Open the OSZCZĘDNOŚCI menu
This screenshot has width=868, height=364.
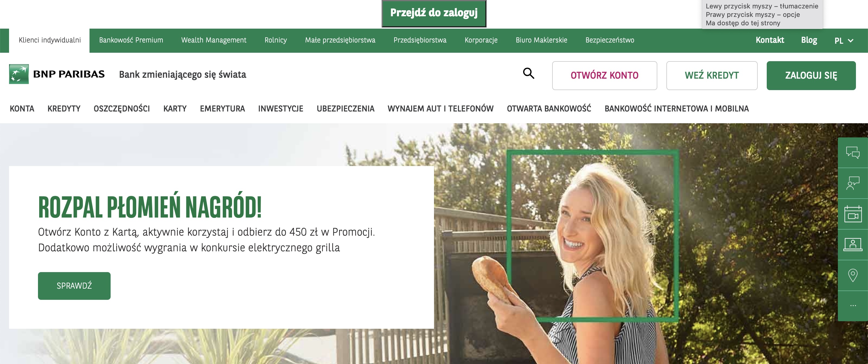coord(122,108)
